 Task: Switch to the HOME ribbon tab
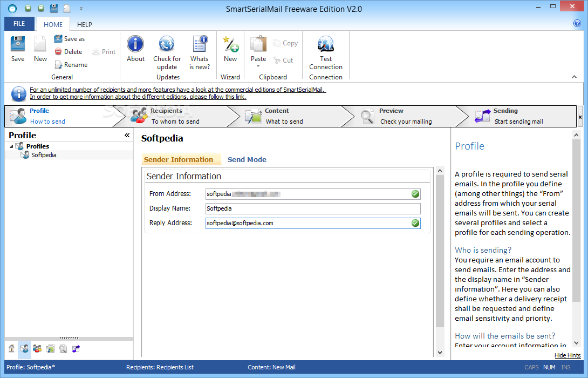(53, 24)
